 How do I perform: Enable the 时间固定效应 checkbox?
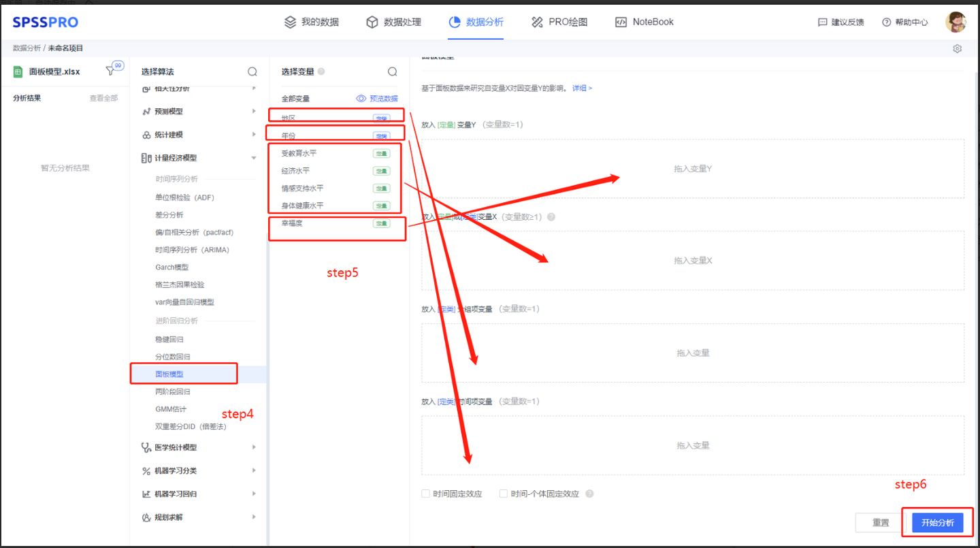tap(425, 493)
